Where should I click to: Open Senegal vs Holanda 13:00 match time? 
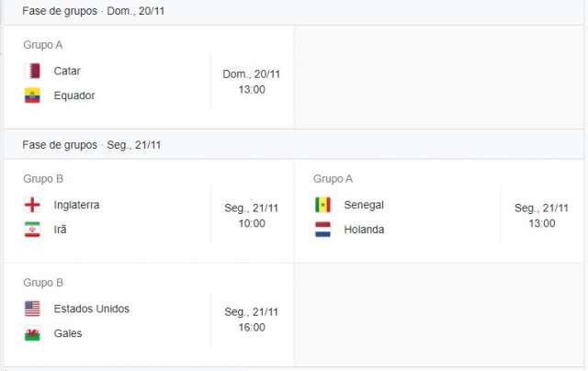541,223
